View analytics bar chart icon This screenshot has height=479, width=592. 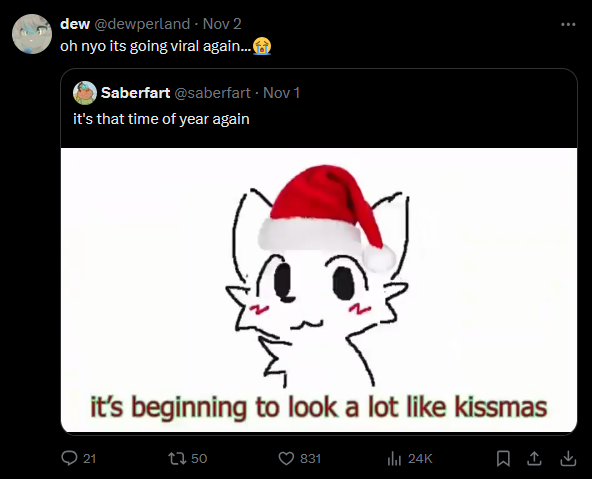394,459
